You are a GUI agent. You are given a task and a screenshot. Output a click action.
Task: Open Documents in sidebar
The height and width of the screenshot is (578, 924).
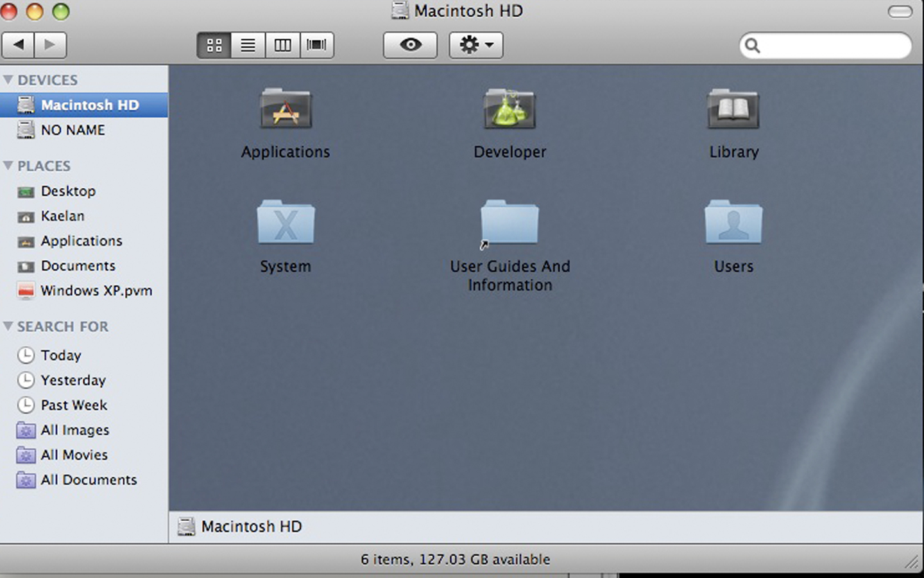pos(84,266)
